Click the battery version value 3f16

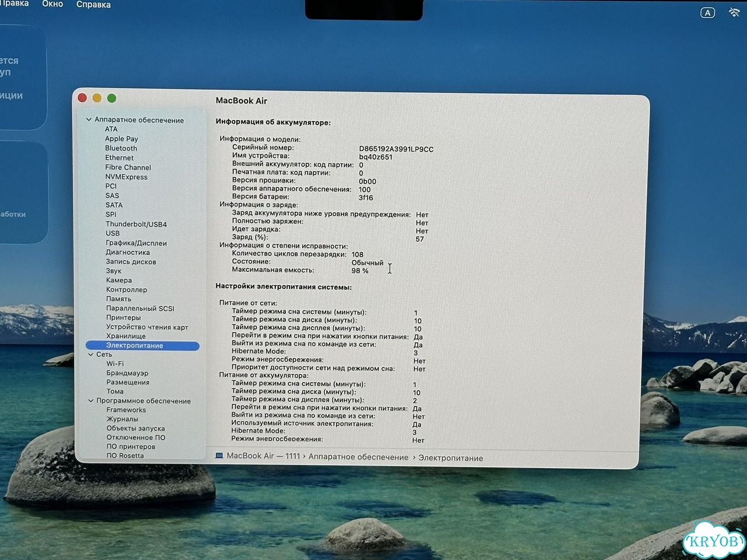(365, 197)
